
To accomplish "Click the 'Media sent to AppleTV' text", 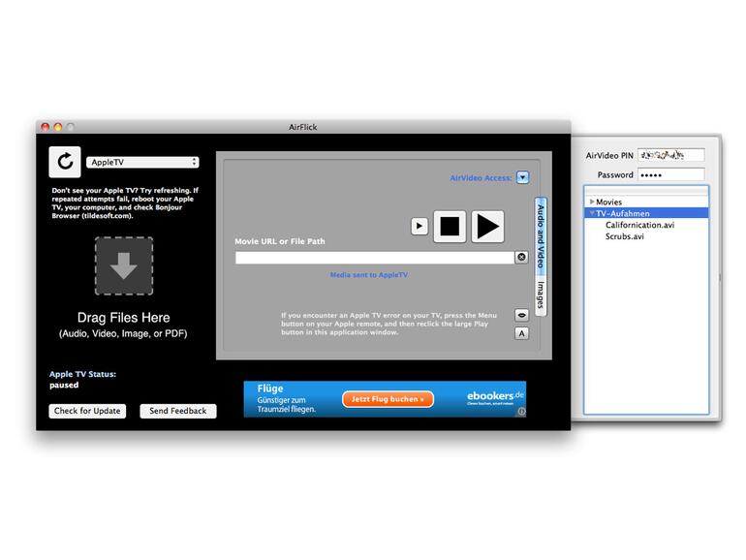I will [x=369, y=274].
